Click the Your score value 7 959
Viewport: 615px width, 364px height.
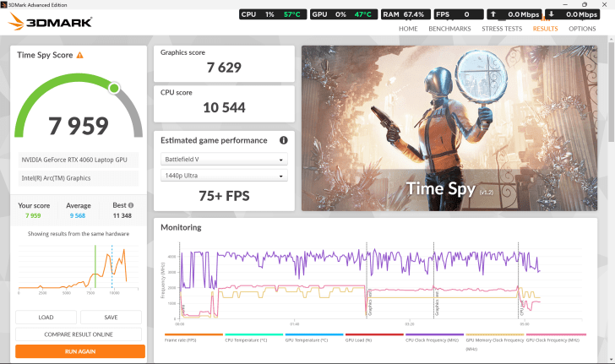pyautogui.click(x=33, y=215)
